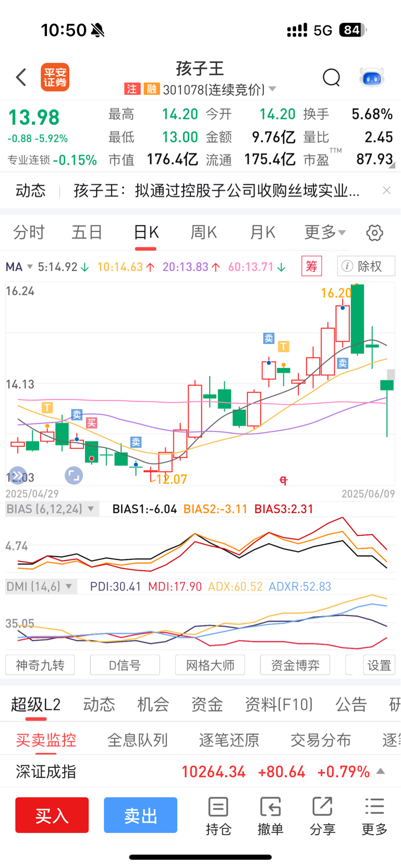Select the 买卖监控 sub-tab
Screen dimensions: 401x868
pyautogui.click(x=46, y=740)
